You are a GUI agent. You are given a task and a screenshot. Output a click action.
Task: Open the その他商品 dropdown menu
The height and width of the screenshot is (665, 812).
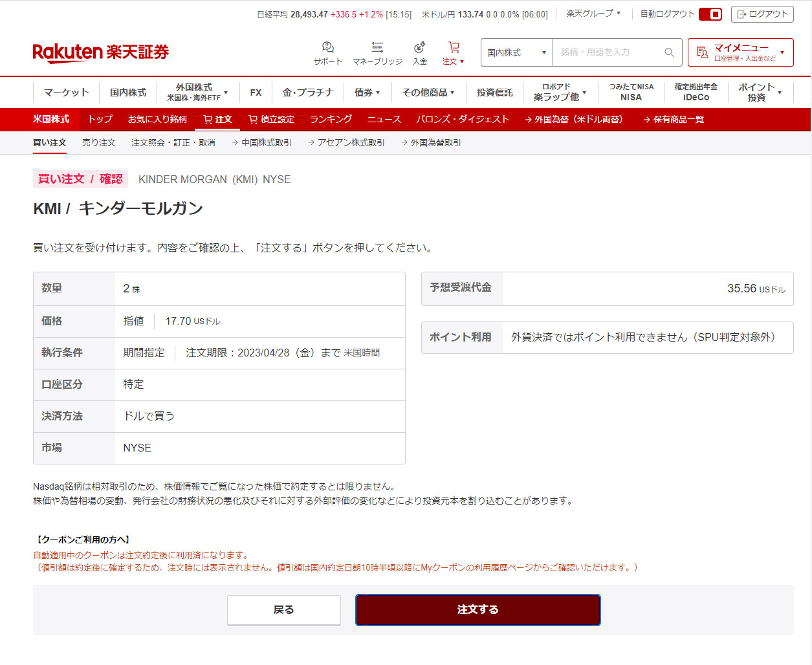428,93
